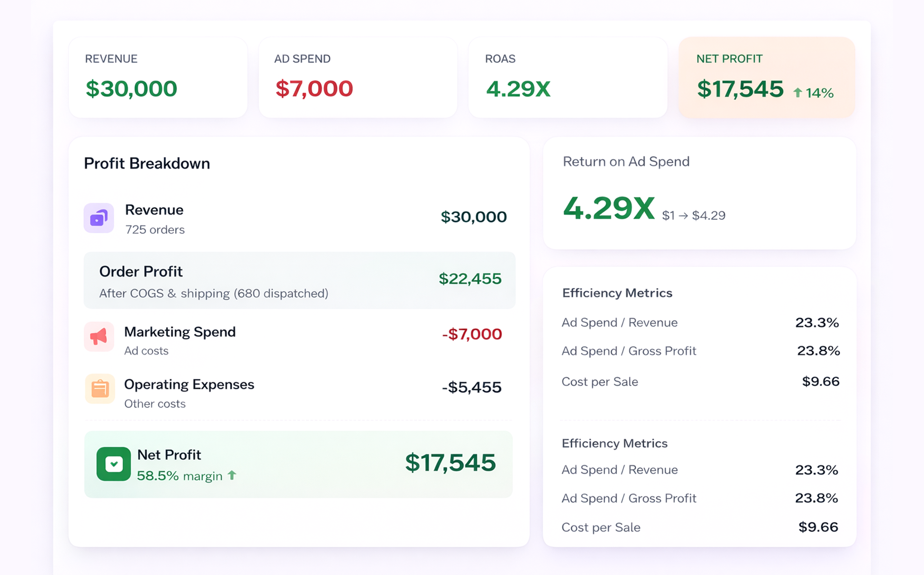Click the first Ad Spend / Revenue metric
The width and height of the screenshot is (924, 575).
pos(619,323)
